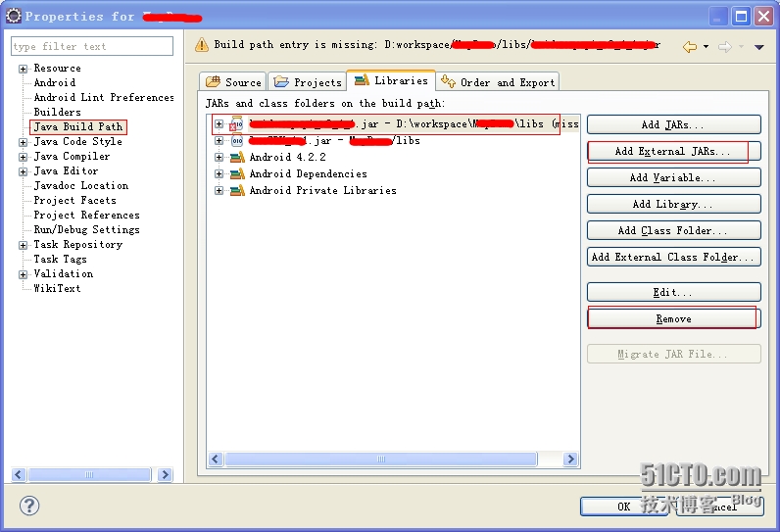Select Task Tags item

pos(60,259)
